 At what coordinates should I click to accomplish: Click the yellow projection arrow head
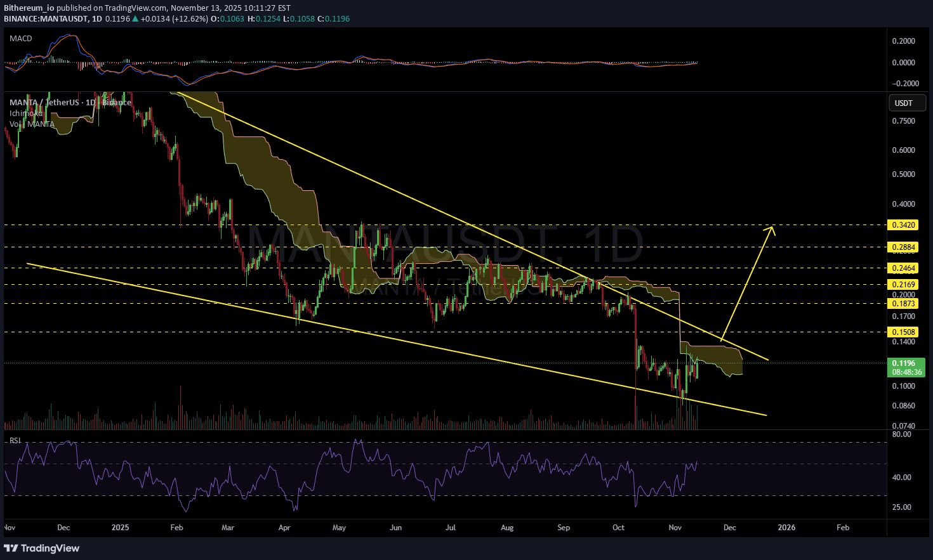coord(771,228)
